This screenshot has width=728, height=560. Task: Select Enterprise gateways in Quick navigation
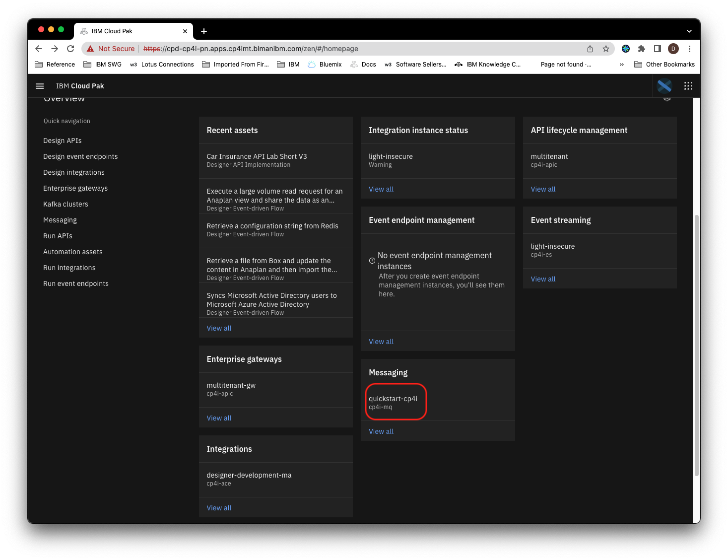[x=75, y=188]
